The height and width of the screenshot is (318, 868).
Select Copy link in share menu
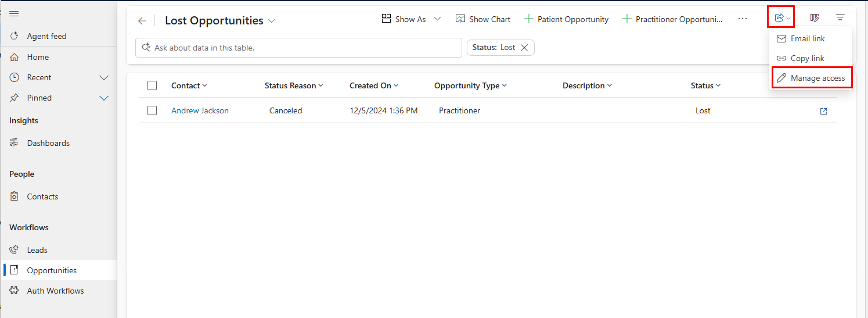coord(807,58)
